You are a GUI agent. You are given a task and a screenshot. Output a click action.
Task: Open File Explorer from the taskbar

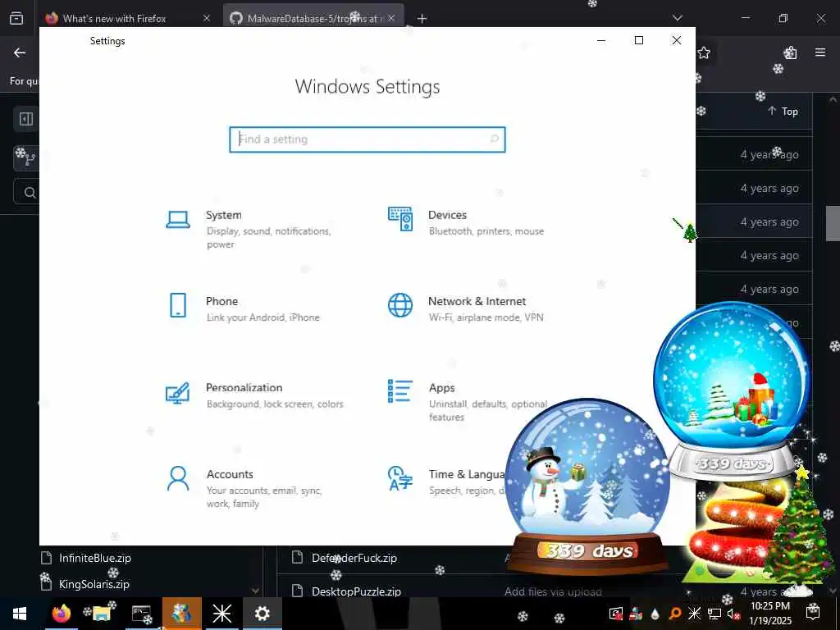pos(101,614)
